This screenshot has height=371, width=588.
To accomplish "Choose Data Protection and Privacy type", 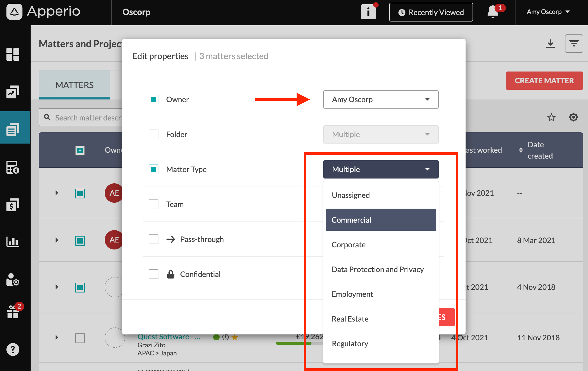I will pos(381,269).
